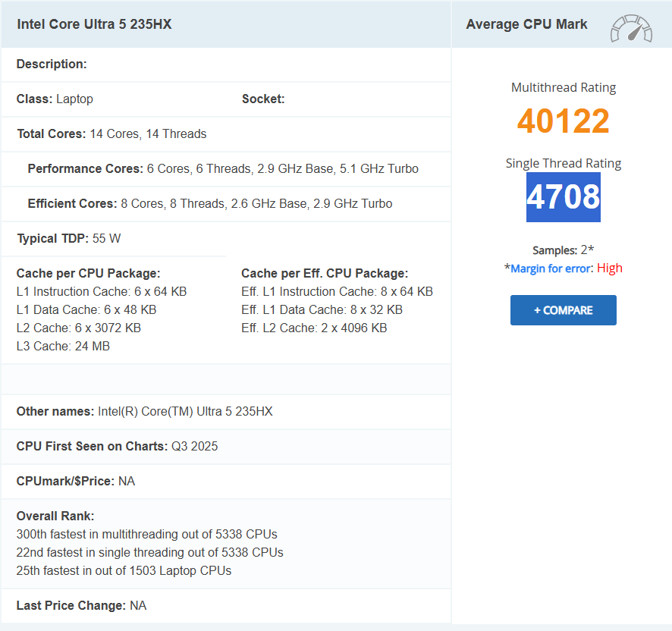The height and width of the screenshot is (631, 672).
Task: Click the highlighted single thread score 4708
Action: (563, 197)
